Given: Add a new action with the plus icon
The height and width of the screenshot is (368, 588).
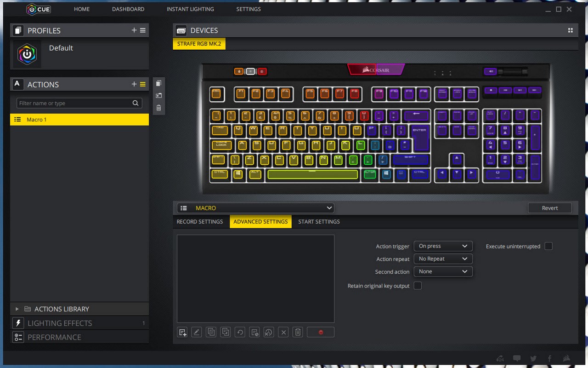Looking at the screenshot, I should (x=134, y=84).
